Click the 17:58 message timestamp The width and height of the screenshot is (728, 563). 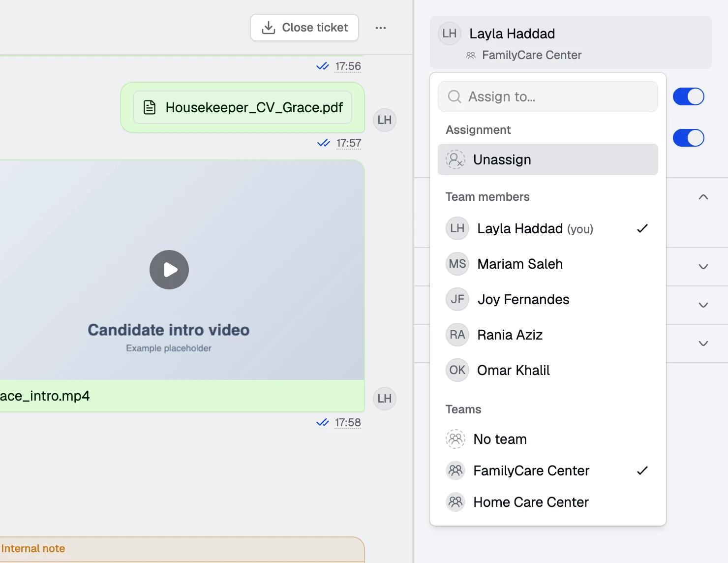click(x=348, y=423)
